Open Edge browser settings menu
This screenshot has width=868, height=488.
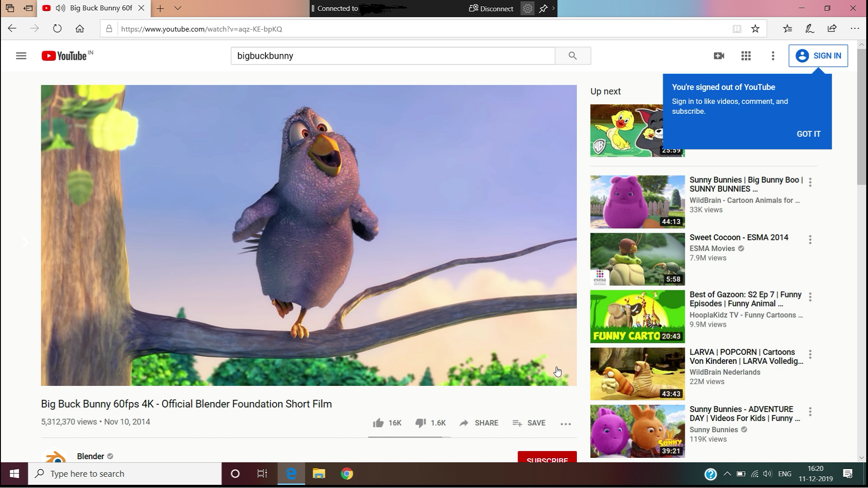point(855,28)
